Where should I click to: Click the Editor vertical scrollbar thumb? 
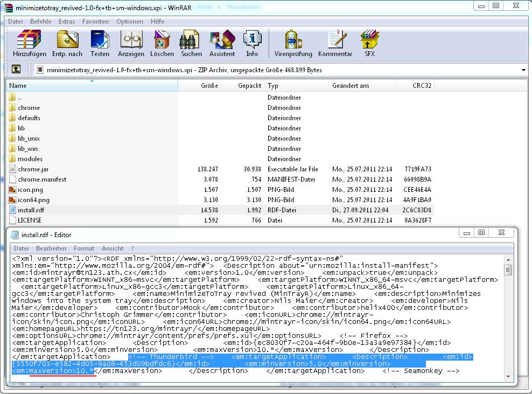pos(508,271)
